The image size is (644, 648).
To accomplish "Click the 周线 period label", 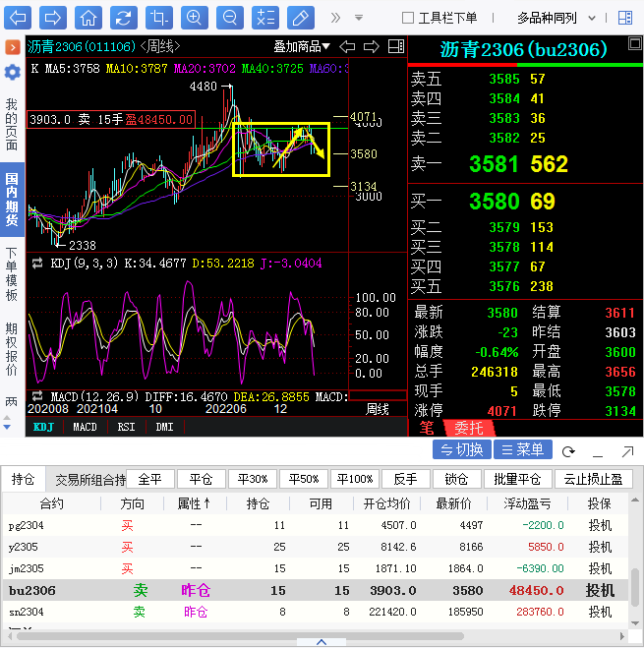I will [377, 409].
